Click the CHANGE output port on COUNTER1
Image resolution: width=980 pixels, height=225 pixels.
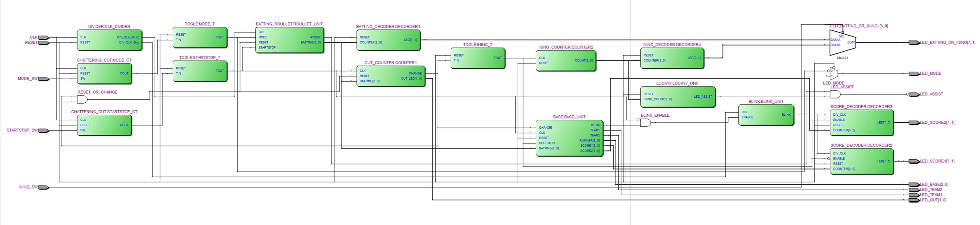(x=415, y=73)
